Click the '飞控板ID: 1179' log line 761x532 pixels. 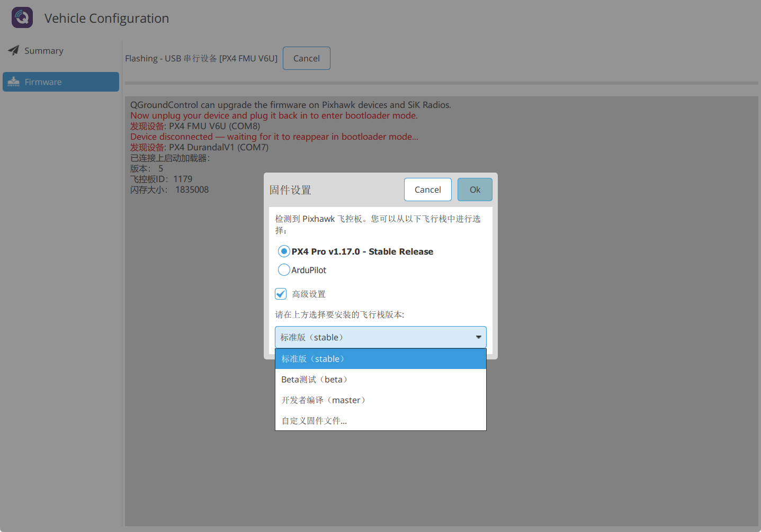click(162, 179)
